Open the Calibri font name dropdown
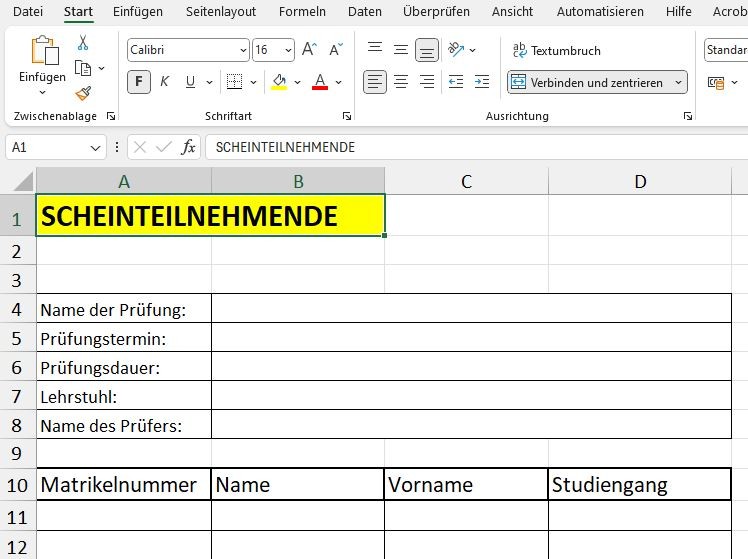The width and height of the screenshot is (748, 559). click(x=243, y=50)
